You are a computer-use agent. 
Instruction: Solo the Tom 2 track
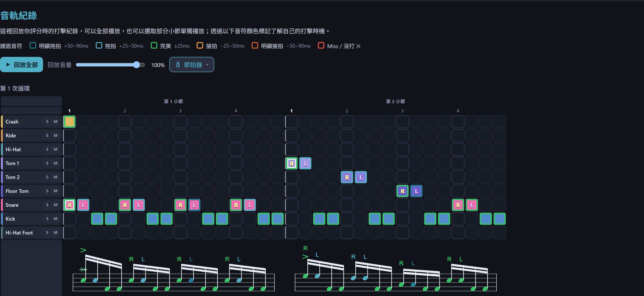coord(47,177)
